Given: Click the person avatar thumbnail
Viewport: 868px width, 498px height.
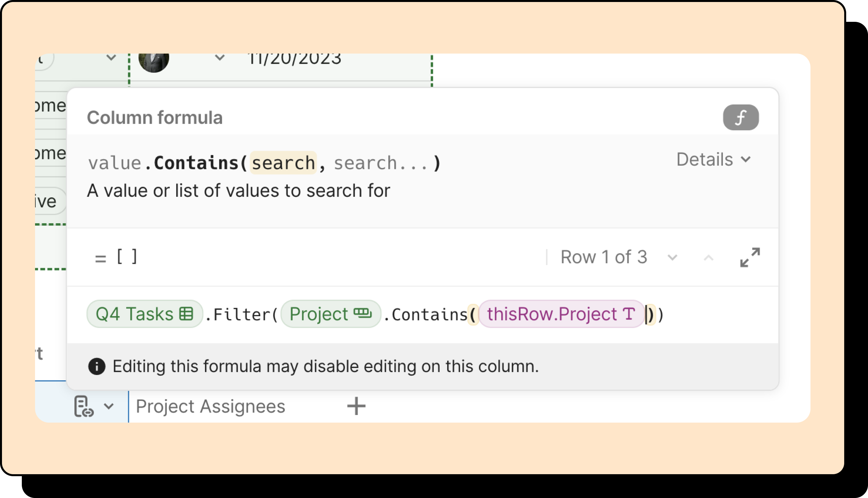Looking at the screenshot, I should pos(153,62).
